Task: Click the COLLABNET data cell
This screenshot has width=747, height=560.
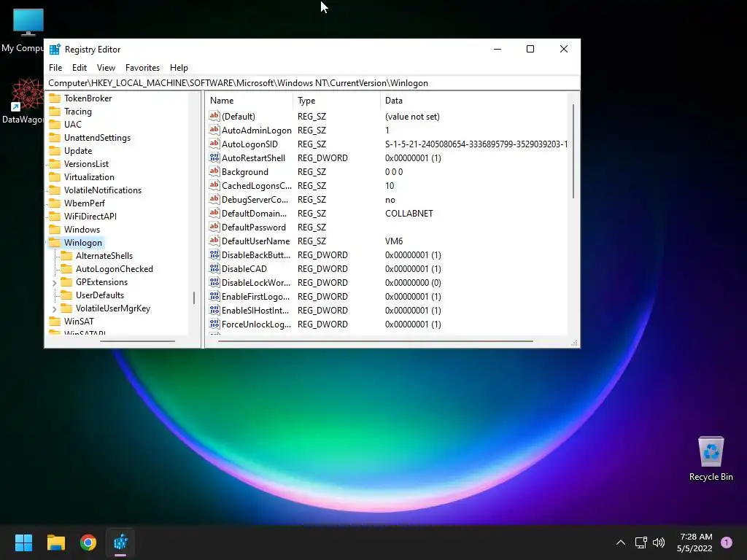Action: coord(409,214)
